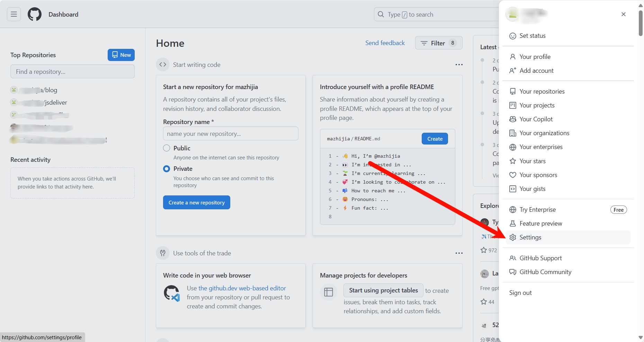
Task: Open the github.dev web-based editor link
Action: coord(242,288)
